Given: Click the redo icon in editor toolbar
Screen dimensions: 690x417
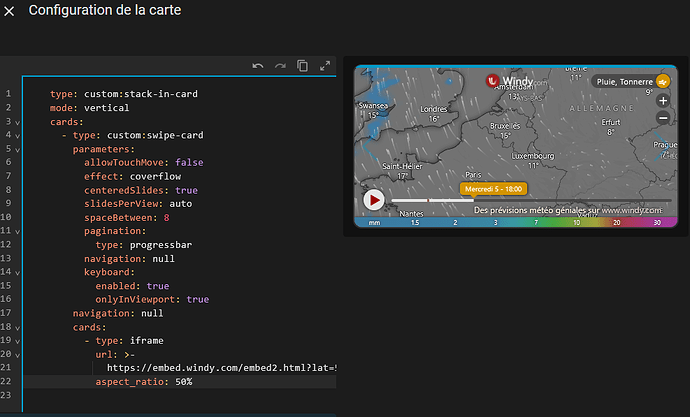Looking at the screenshot, I should 280,66.
